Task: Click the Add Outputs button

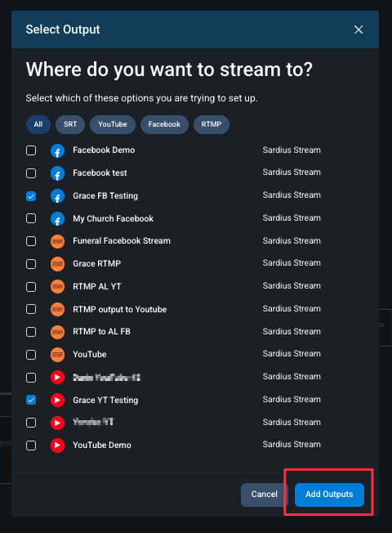Action: (329, 495)
